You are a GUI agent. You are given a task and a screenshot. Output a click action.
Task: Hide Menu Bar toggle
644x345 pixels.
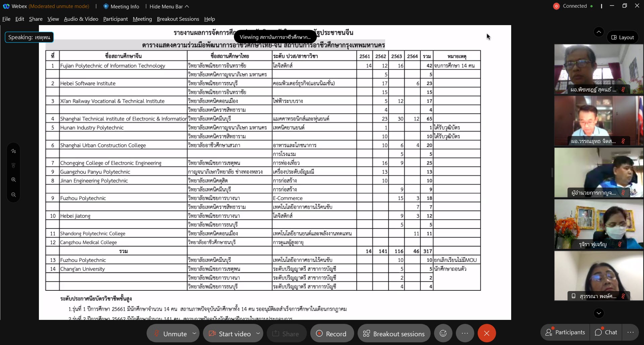click(x=169, y=6)
